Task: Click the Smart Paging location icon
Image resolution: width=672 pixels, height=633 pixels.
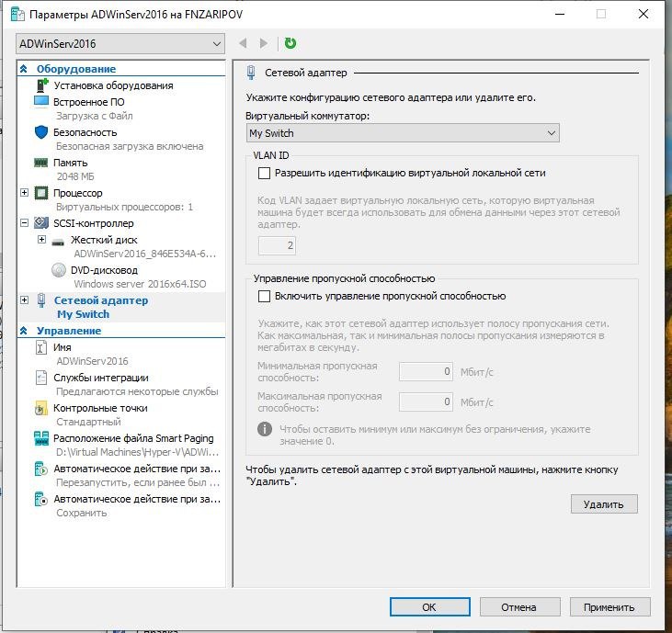Action: [x=41, y=438]
